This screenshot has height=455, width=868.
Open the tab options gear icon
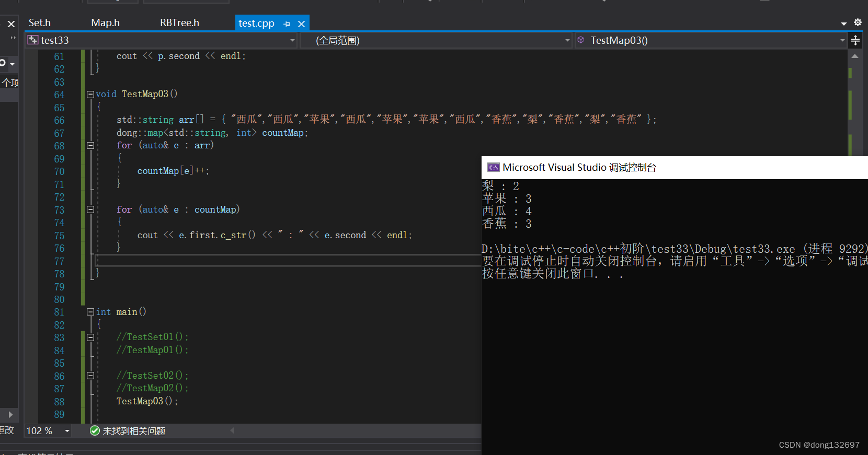click(858, 22)
